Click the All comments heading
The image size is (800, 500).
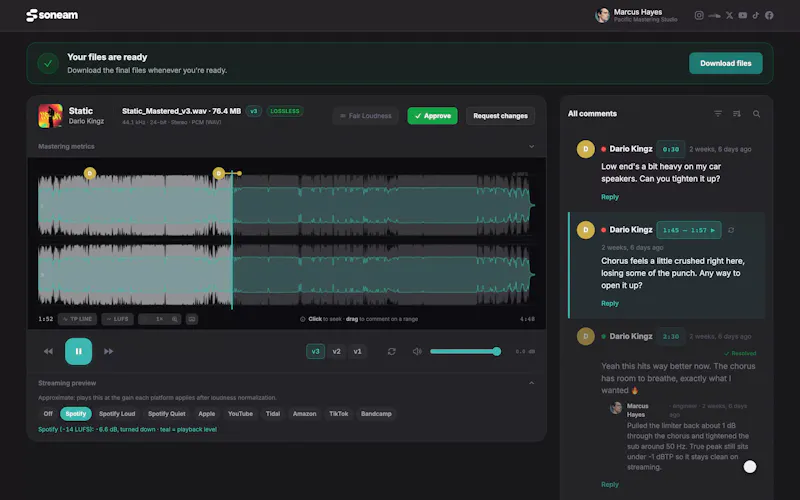coord(592,113)
